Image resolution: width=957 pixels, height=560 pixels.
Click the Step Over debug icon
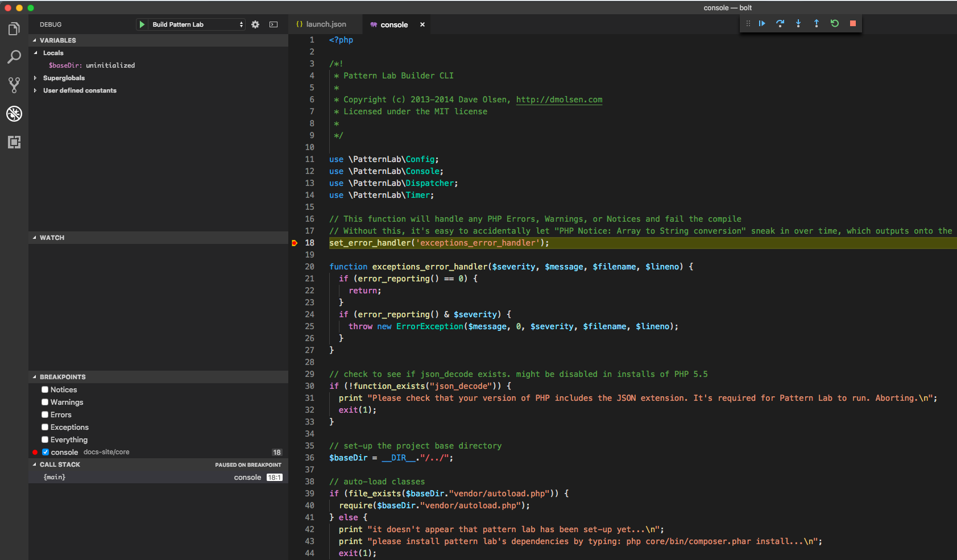(780, 23)
